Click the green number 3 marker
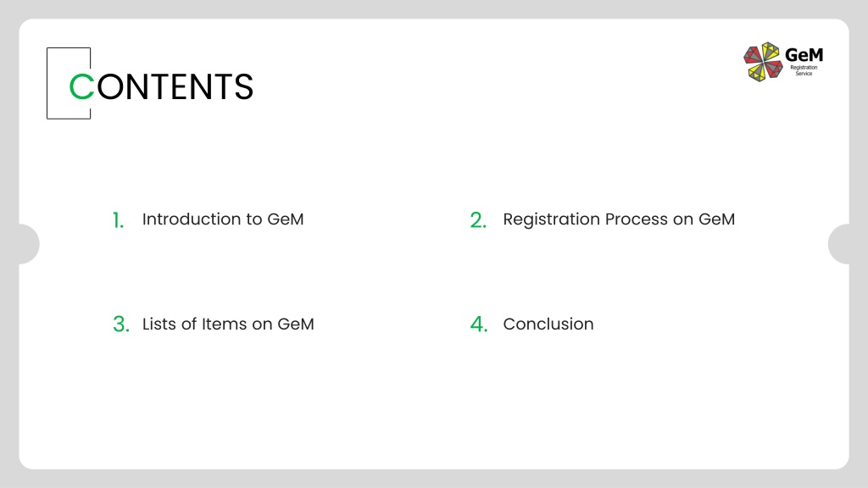Image resolution: width=868 pixels, height=488 pixels. (121, 324)
